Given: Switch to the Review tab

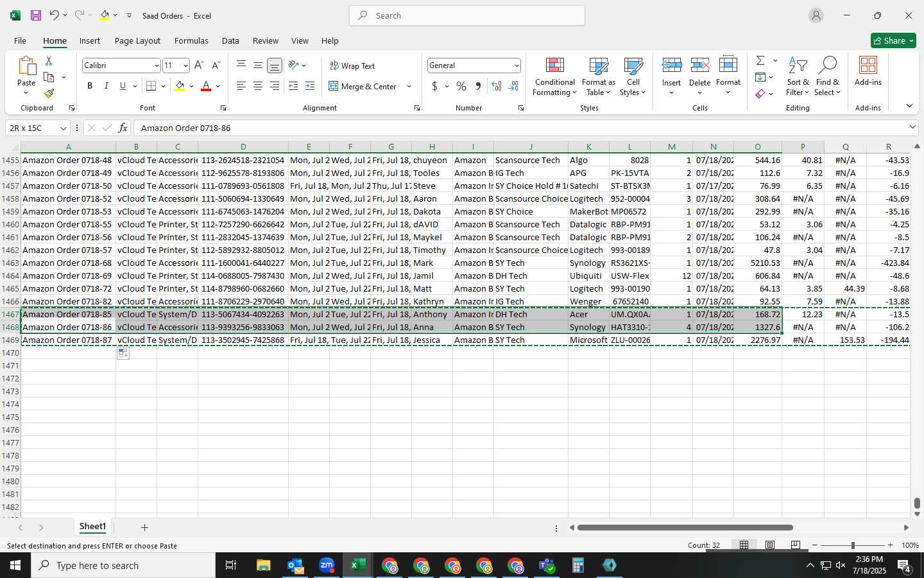Looking at the screenshot, I should click(x=265, y=40).
